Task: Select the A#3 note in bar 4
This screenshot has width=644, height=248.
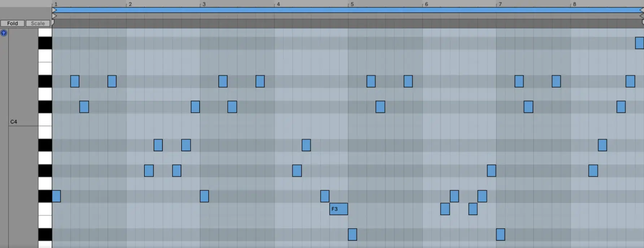Action: tap(306, 145)
